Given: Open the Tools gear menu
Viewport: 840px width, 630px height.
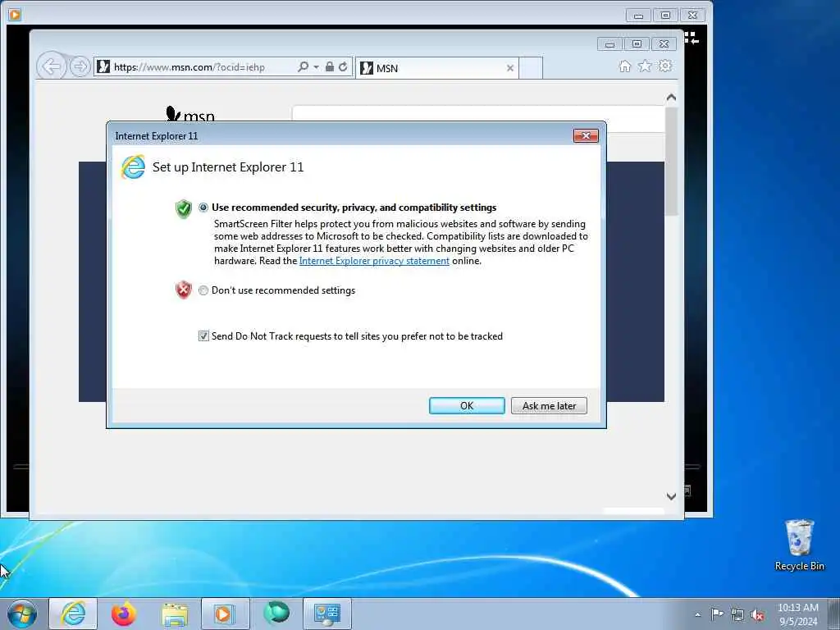Looking at the screenshot, I should [x=664, y=66].
